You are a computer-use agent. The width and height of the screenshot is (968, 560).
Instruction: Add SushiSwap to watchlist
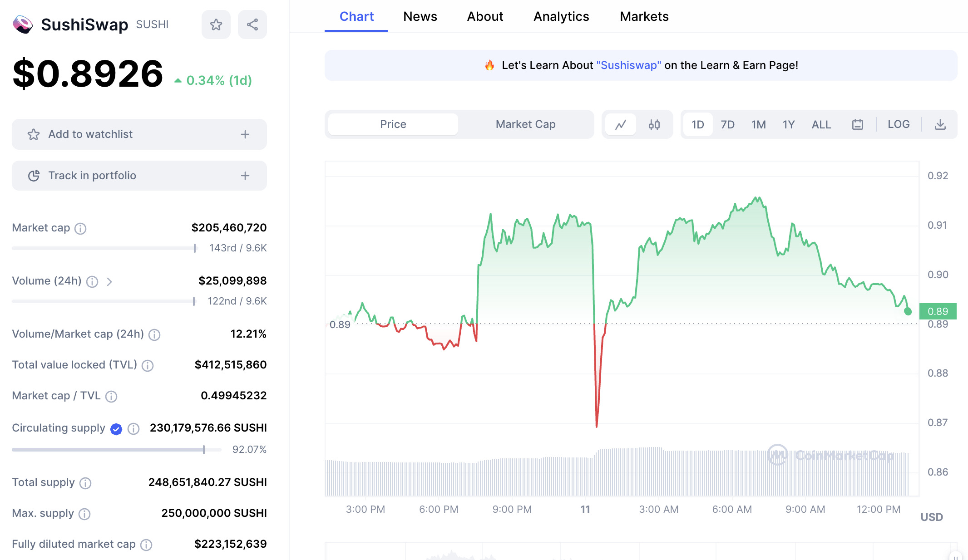click(139, 134)
